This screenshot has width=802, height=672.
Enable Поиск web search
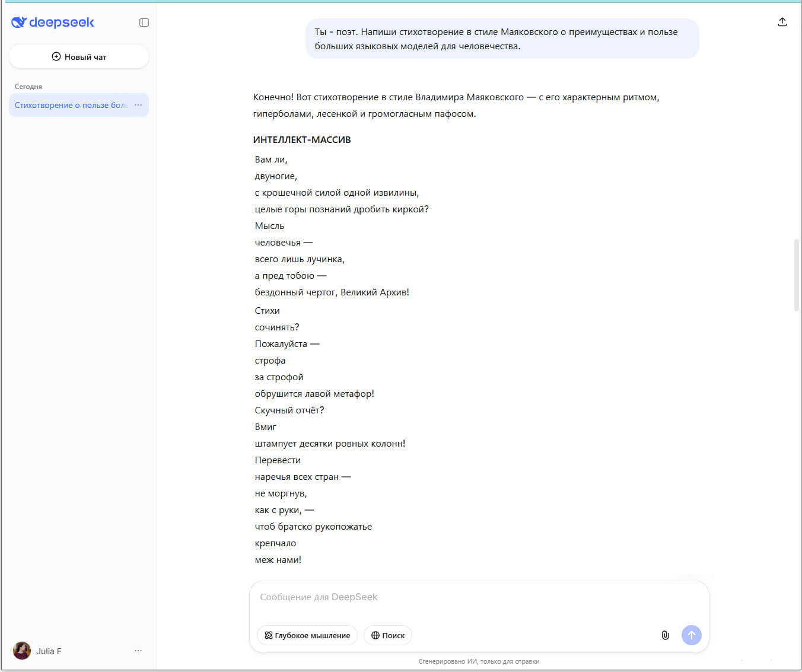tap(387, 635)
